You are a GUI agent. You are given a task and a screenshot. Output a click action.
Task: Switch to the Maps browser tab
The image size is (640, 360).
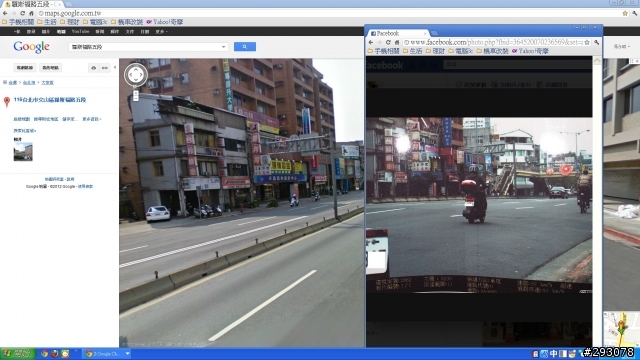coord(32,4)
